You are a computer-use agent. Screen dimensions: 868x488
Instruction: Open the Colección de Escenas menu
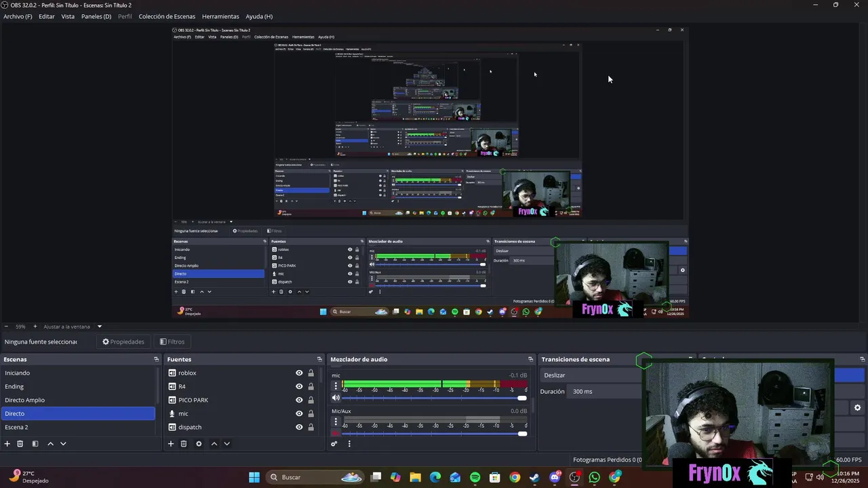coord(167,16)
